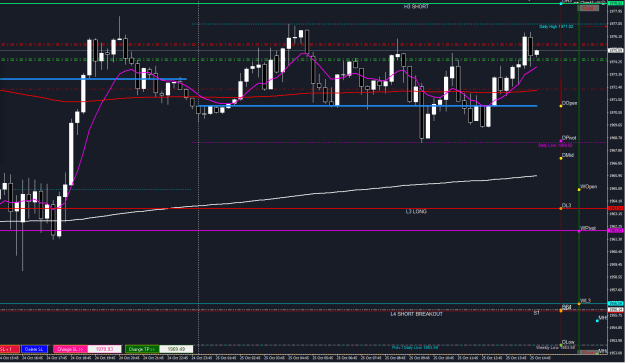
Task: Click the blue Delete SL button
Action: coord(34,349)
